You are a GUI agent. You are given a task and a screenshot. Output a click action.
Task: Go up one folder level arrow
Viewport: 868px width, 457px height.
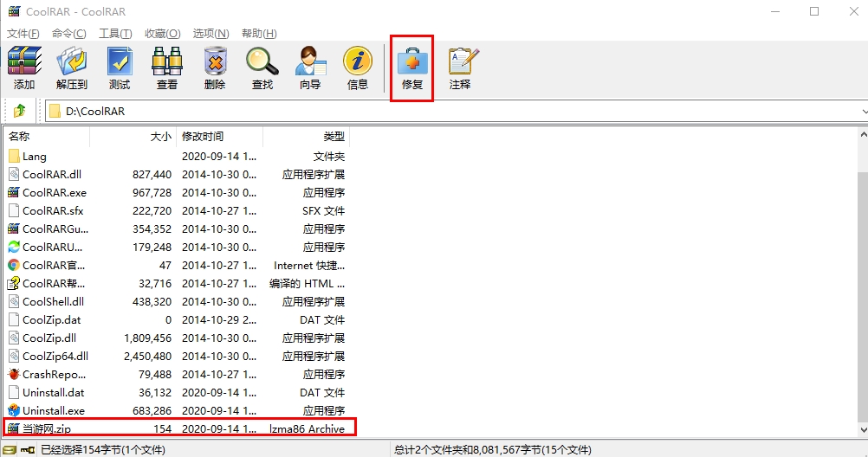19,111
